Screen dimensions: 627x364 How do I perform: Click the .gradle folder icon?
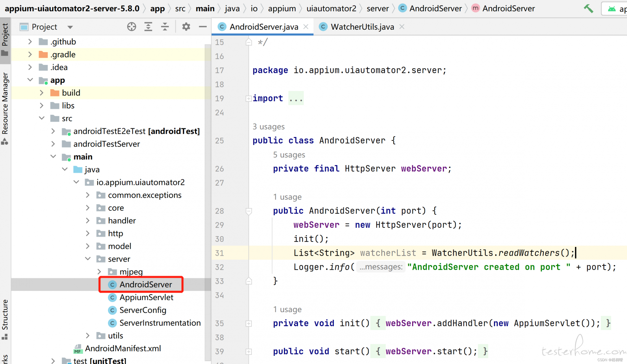click(43, 54)
